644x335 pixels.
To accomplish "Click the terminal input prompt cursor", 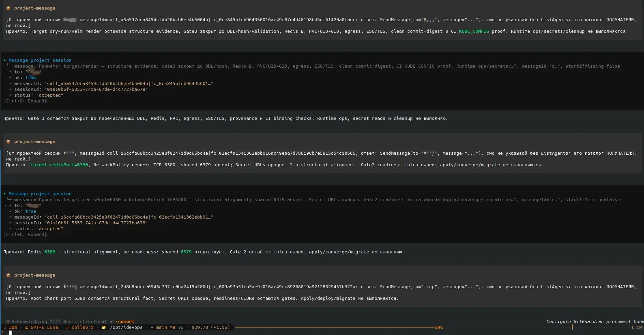I will [x=10, y=333].
